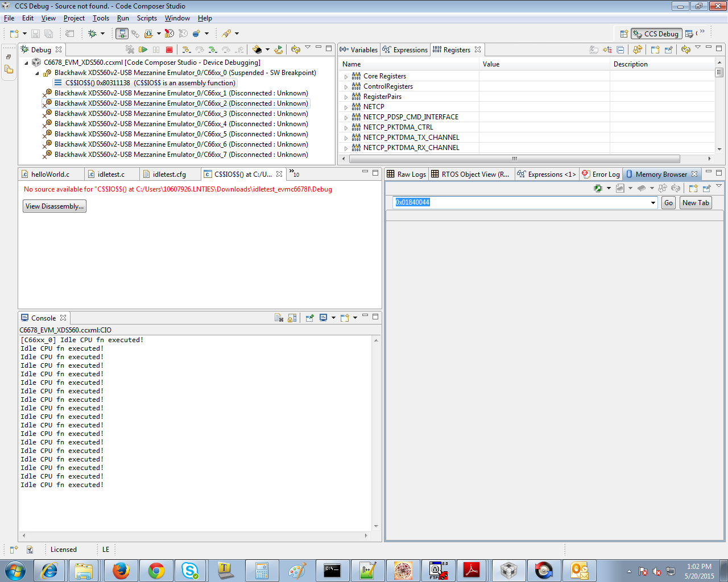Expand the Core Registers group
728x582 pixels.
pos(346,77)
